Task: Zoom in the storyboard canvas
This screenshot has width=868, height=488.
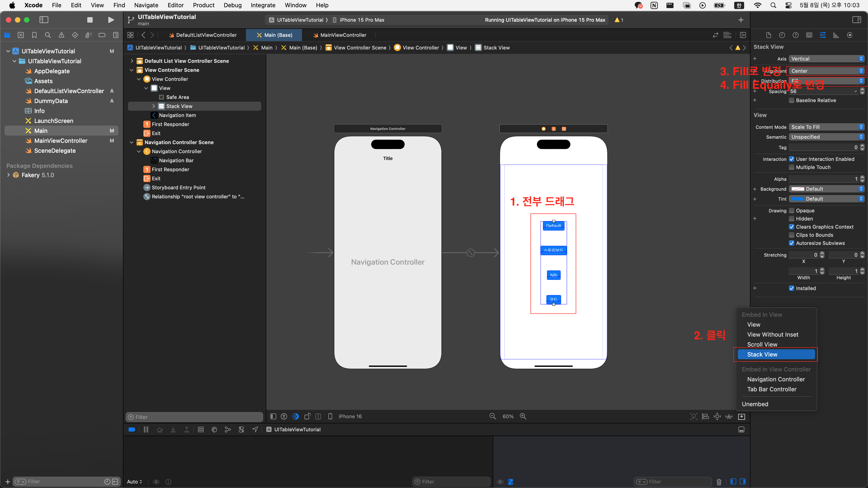Action: 523,416
